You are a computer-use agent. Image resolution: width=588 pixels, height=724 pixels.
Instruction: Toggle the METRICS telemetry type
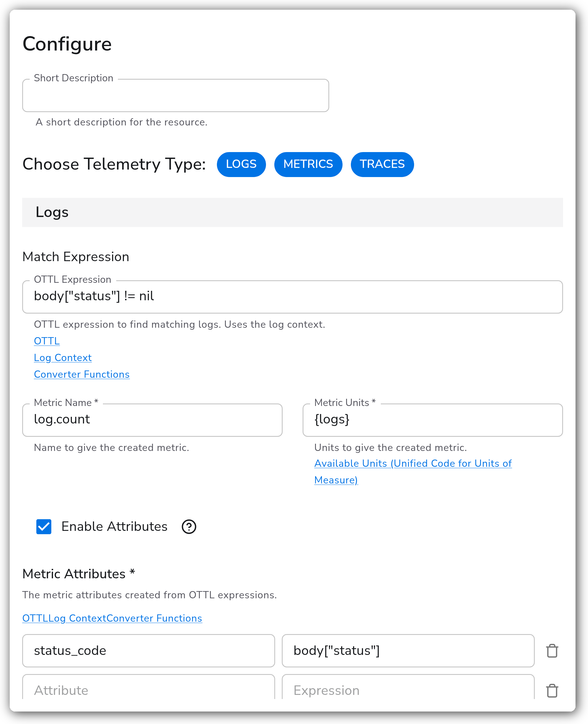coord(308,164)
